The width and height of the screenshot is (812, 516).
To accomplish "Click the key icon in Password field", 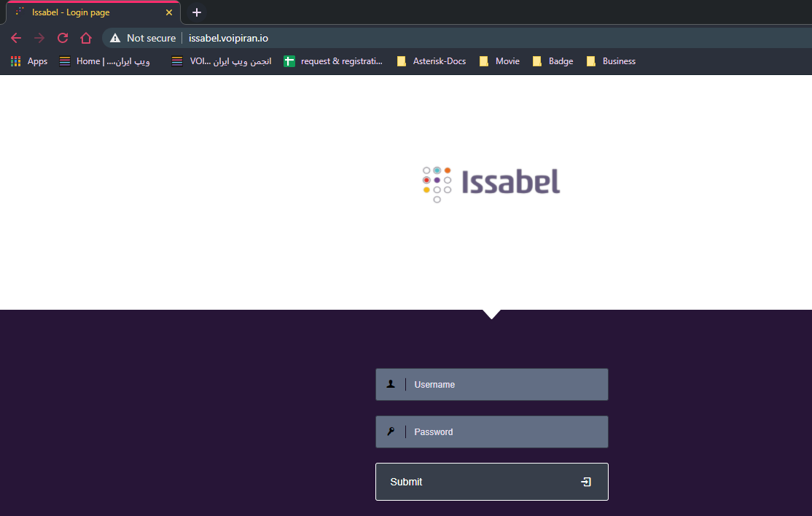I will (391, 431).
